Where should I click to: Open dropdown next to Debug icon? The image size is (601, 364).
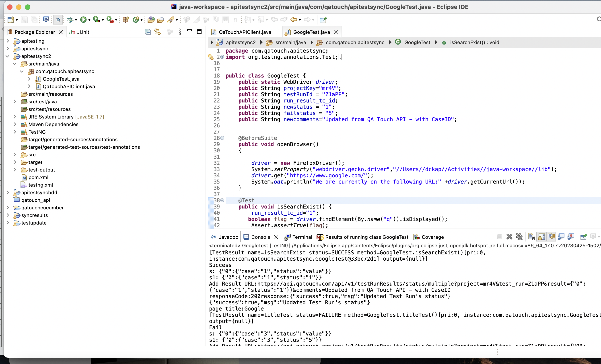pos(76,20)
